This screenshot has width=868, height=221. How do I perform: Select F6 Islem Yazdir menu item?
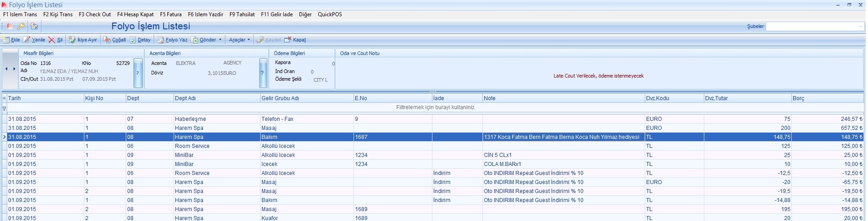click(206, 14)
